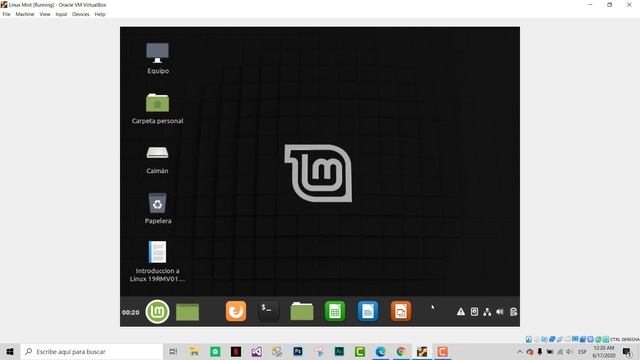Click the green Show Desktop panel button
This screenshot has width=640, height=360.
point(187,312)
